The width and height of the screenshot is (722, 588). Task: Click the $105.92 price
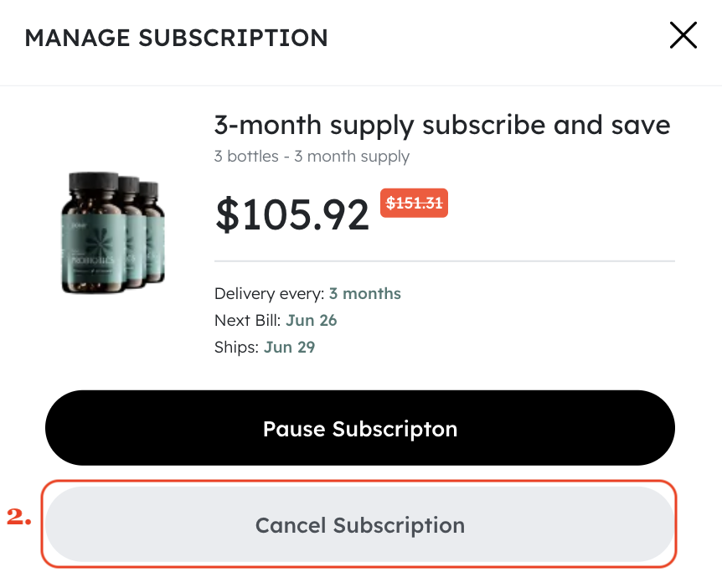pyautogui.click(x=291, y=215)
